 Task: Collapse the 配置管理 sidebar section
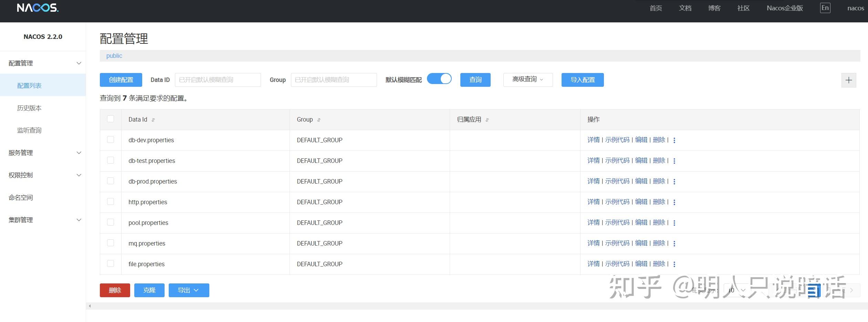79,63
